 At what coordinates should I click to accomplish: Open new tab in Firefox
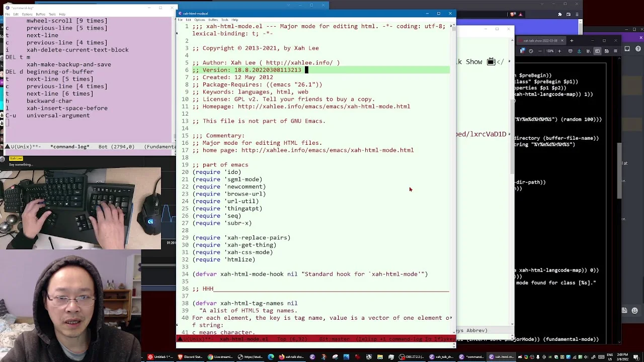[x=572, y=41]
